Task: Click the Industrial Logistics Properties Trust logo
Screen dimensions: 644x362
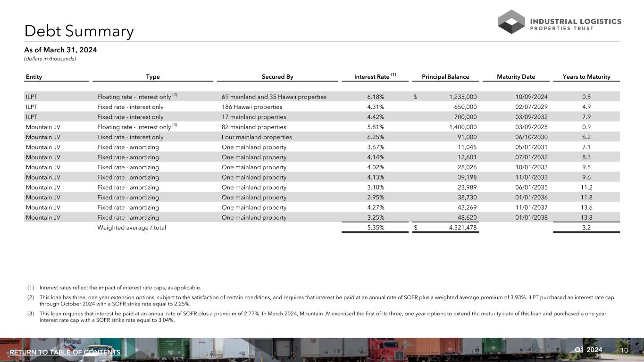Action: tap(559, 22)
